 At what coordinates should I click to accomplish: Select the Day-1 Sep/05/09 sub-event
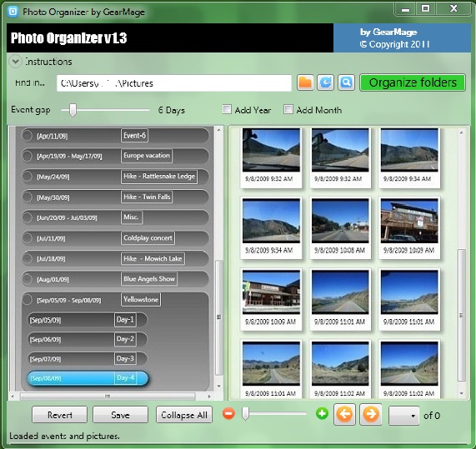88,320
